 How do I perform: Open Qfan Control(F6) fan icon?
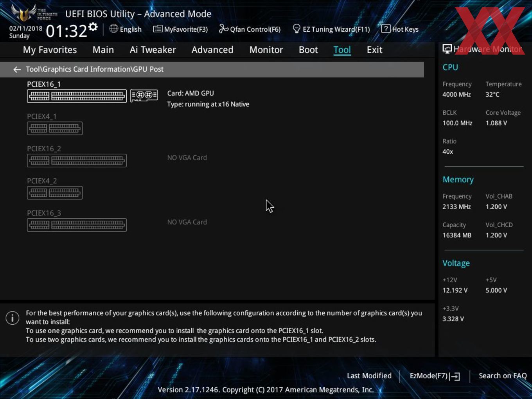click(x=223, y=29)
